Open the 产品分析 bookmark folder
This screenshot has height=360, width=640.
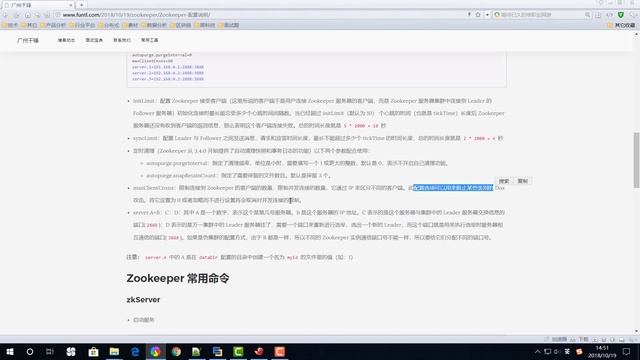click(53, 25)
